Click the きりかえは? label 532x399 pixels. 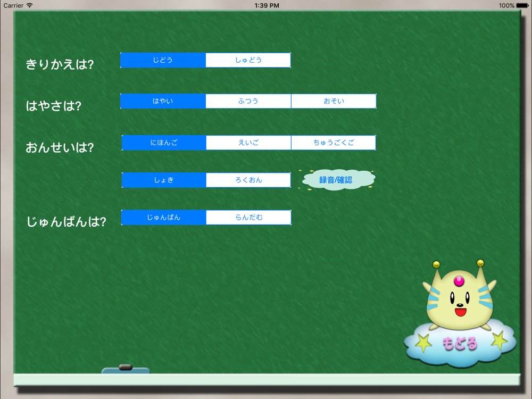point(60,64)
